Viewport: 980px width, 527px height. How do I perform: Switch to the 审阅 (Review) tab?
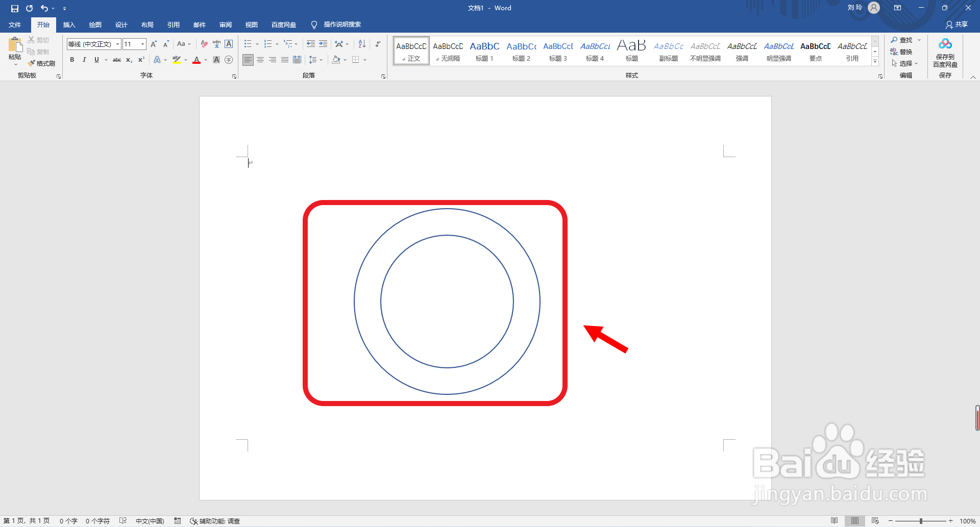point(225,24)
